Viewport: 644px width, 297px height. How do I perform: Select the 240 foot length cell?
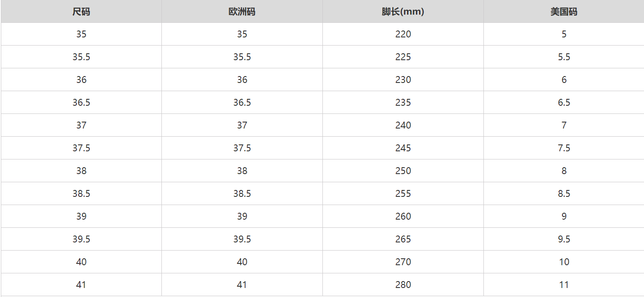(x=403, y=126)
